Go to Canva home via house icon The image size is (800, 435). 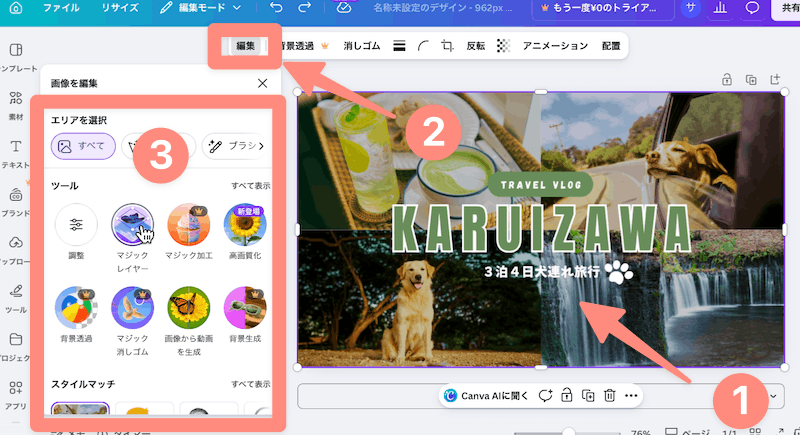coord(16,8)
